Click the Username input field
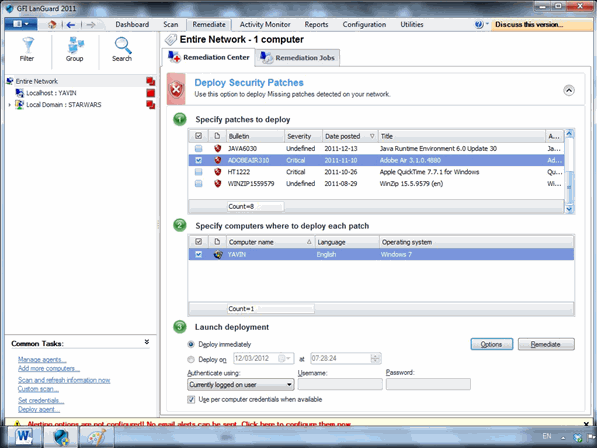 [x=340, y=384]
